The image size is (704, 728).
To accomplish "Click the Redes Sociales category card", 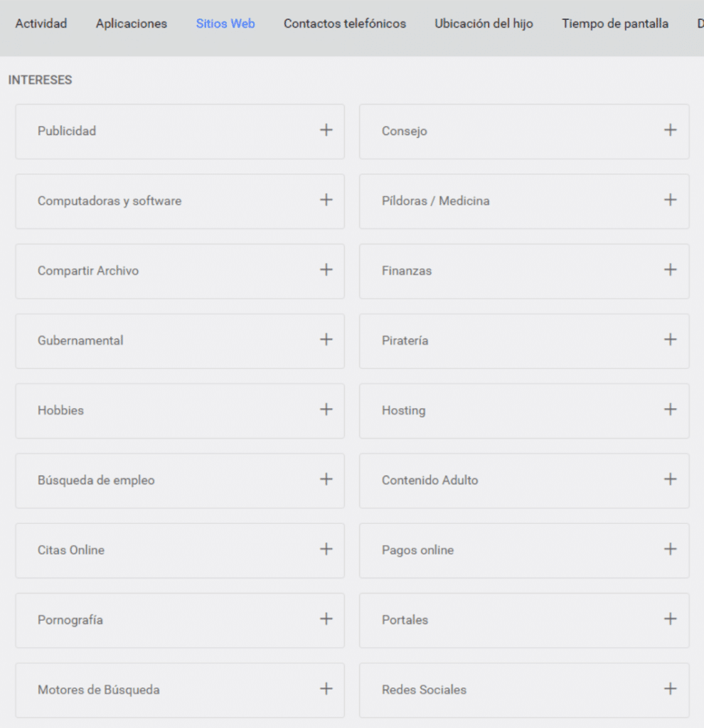I will point(524,690).
